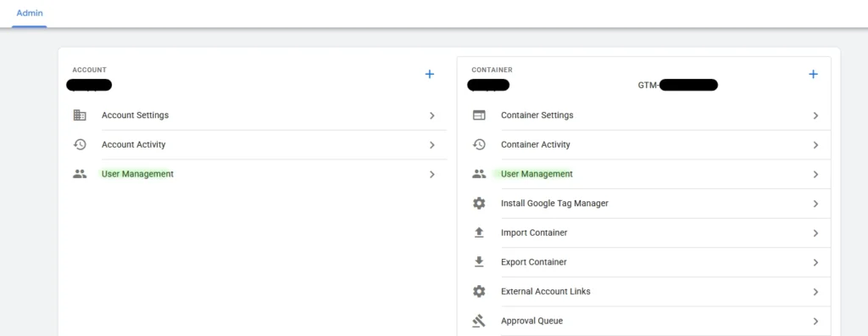The image size is (868, 336).
Task: Click the Approval Queue gavel icon
Action: pyautogui.click(x=479, y=321)
